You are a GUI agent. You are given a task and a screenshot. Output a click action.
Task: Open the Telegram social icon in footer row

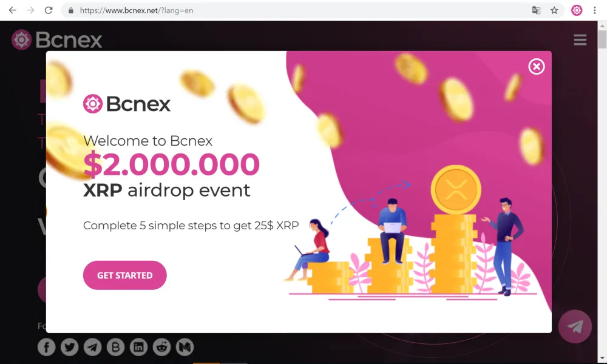[x=92, y=347]
